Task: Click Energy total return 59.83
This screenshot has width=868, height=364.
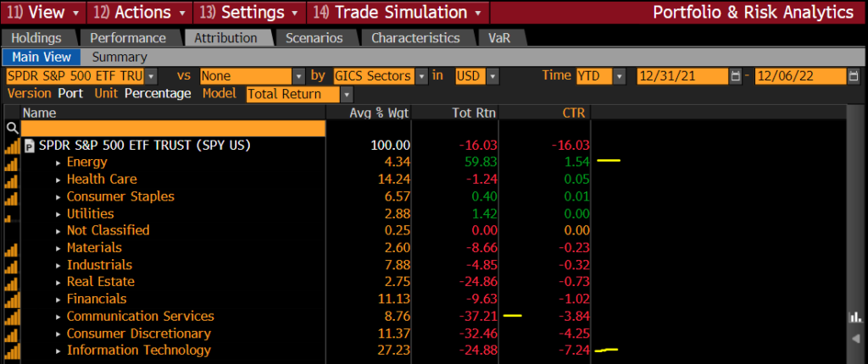Action: [x=480, y=162]
